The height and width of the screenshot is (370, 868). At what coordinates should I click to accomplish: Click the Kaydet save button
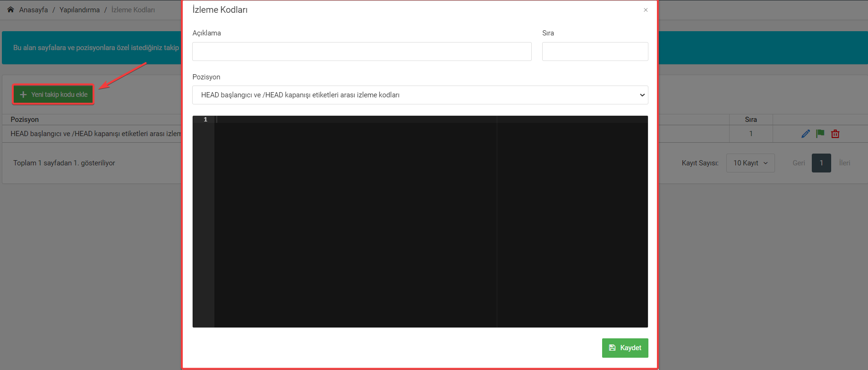point(625,348)
